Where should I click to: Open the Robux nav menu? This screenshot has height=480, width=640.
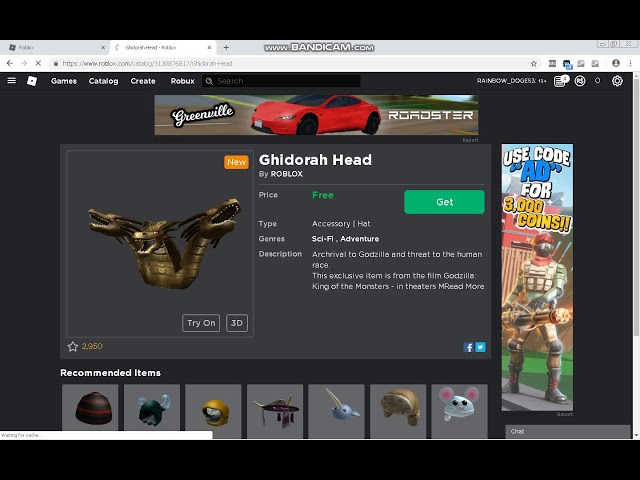tap(182, 81)
